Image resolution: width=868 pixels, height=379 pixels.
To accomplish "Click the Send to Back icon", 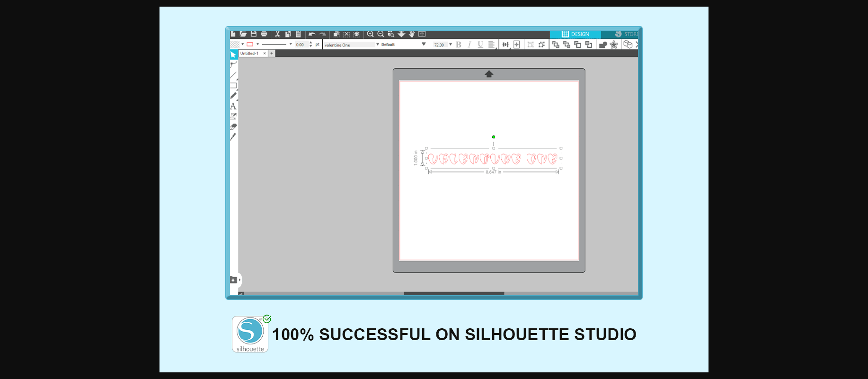I will coord(567,45).
